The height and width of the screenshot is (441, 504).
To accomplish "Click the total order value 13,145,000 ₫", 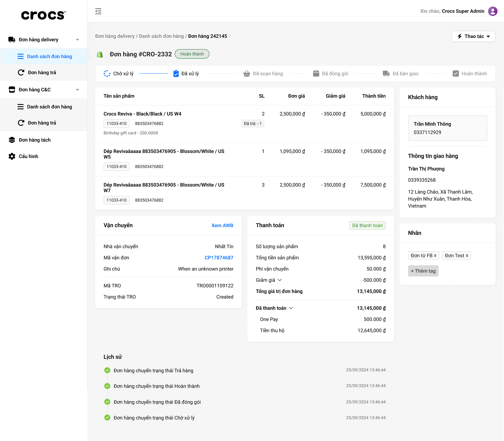I will point(371,291).
